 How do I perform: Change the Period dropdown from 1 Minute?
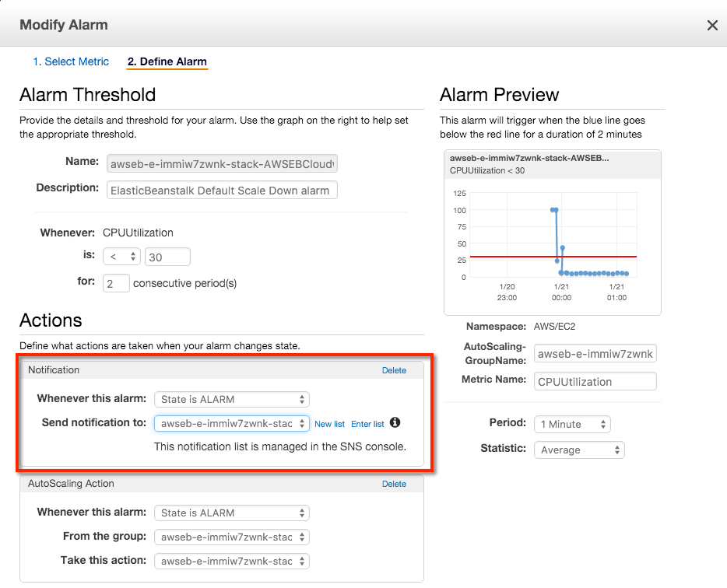click(x=572, y=424)
